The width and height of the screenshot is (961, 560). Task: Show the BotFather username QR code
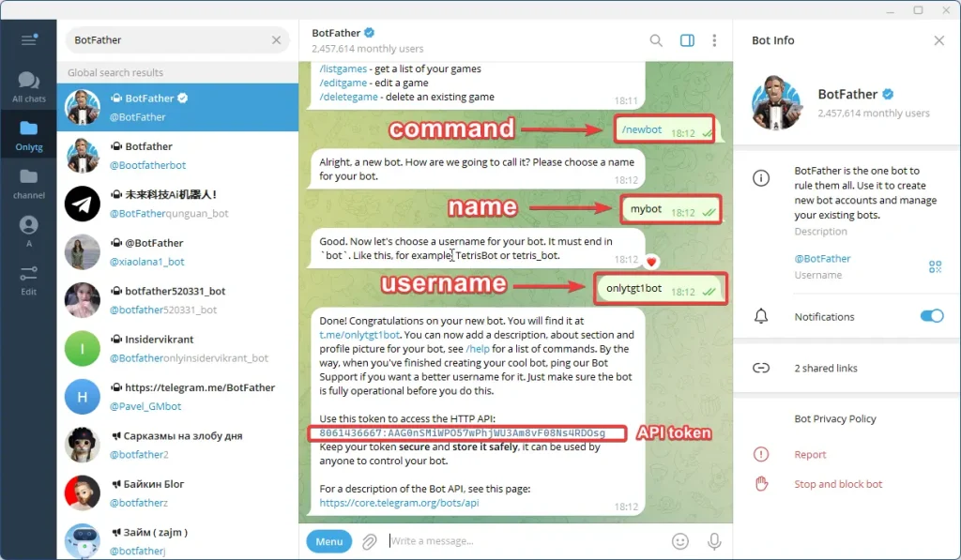click(935, 267)
